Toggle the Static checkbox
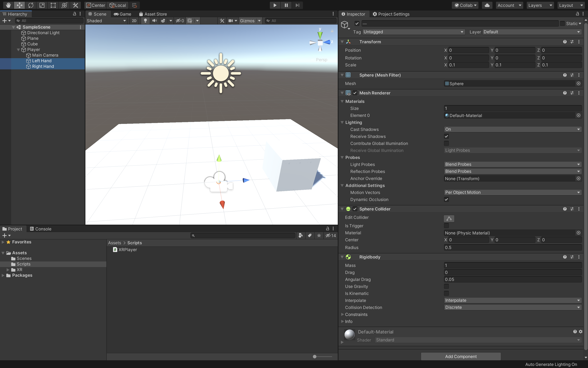 click(x=562, y=23)
